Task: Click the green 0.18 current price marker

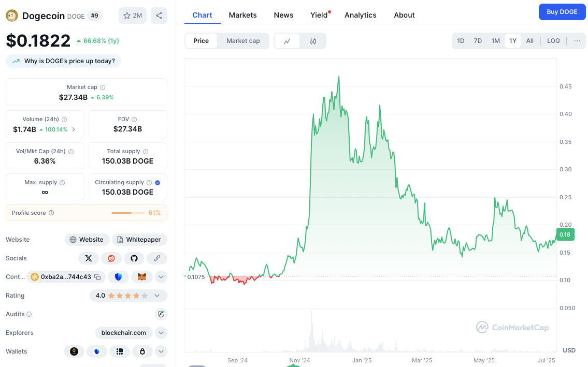Action: [565, 234]
